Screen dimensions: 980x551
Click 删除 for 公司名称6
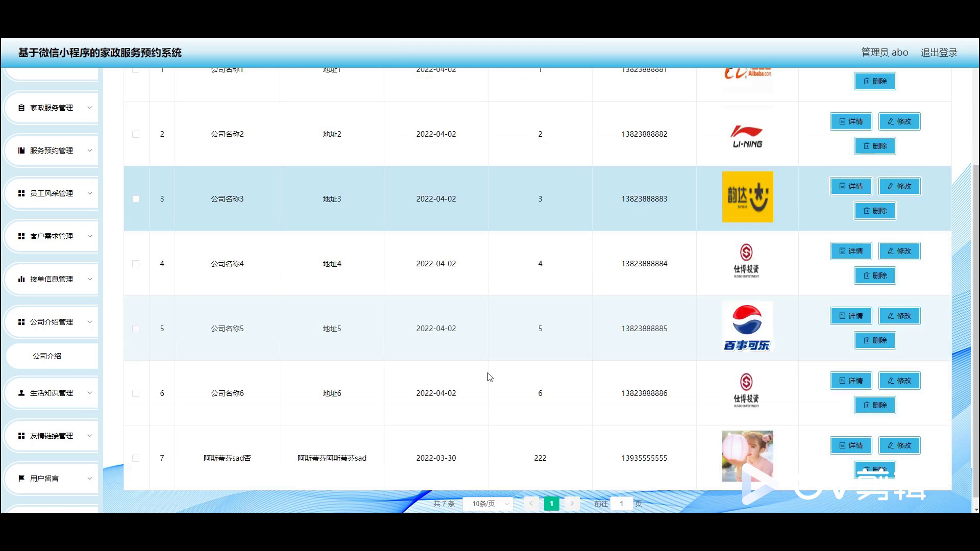coord(875,405)
